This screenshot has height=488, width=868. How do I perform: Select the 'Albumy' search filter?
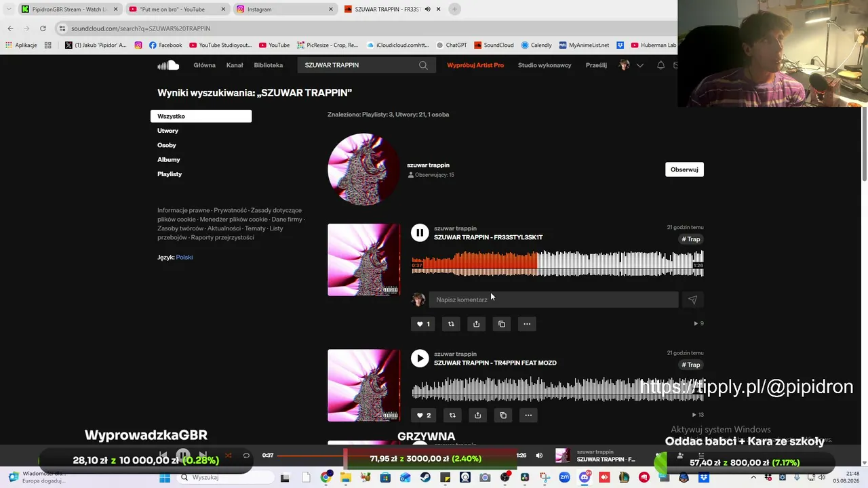tap(169, 159)
